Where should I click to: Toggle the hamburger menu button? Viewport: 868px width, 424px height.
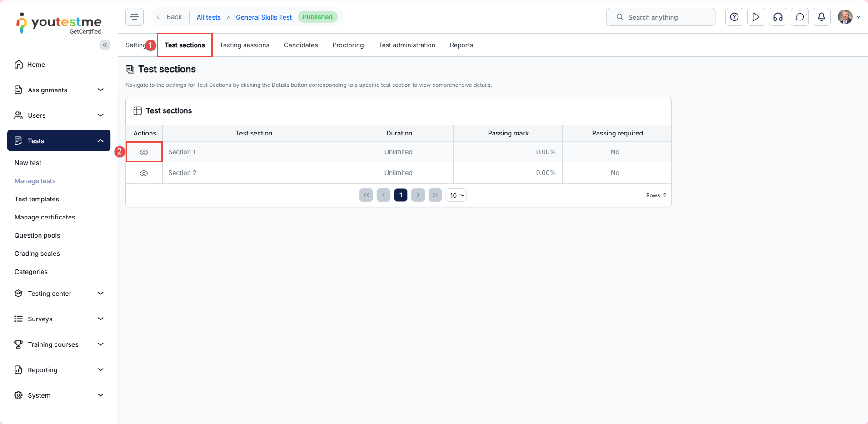point(135,17)
